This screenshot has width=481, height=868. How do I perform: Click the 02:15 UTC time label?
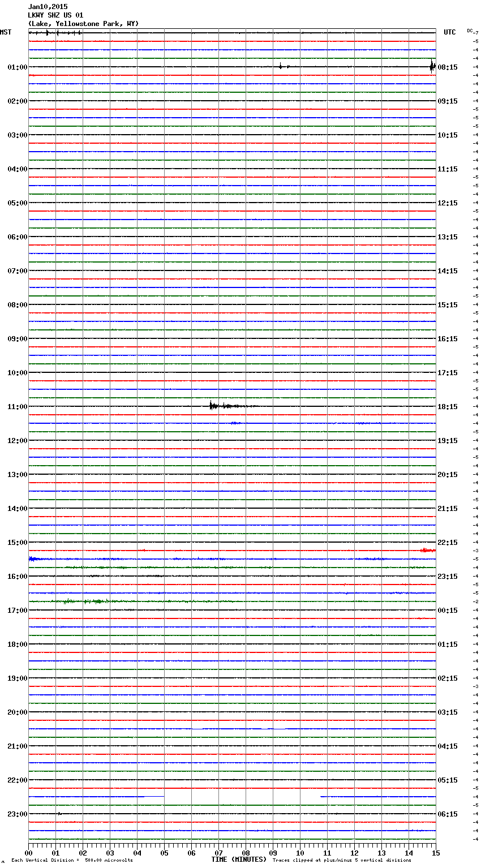click(448, 678)
